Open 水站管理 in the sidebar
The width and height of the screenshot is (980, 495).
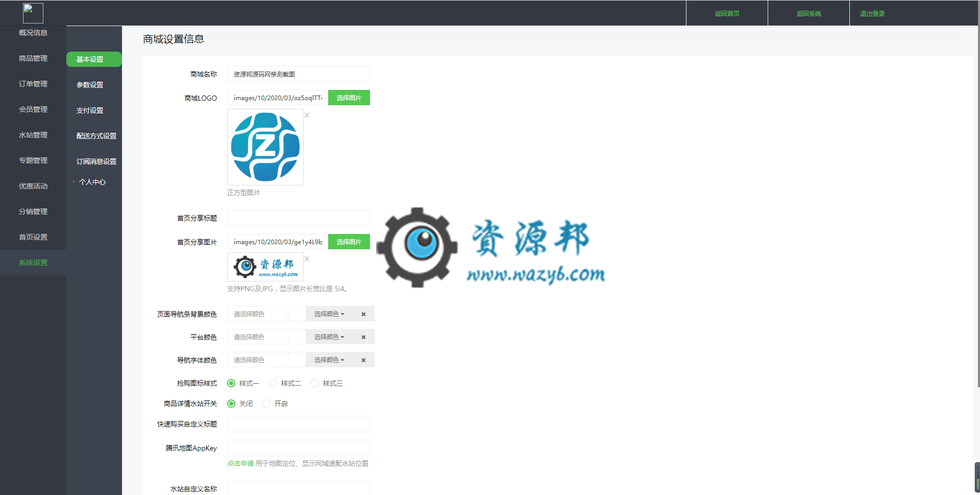pyautogui.click(x=33, y=135)
